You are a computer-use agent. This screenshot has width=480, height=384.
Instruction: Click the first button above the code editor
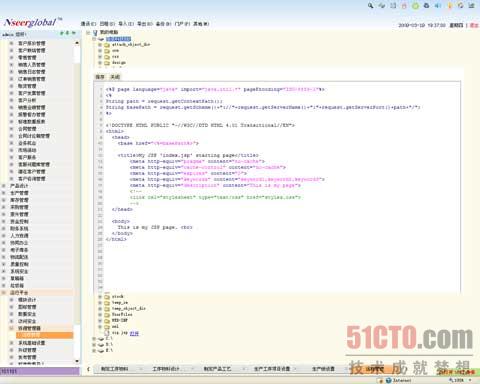100,77
